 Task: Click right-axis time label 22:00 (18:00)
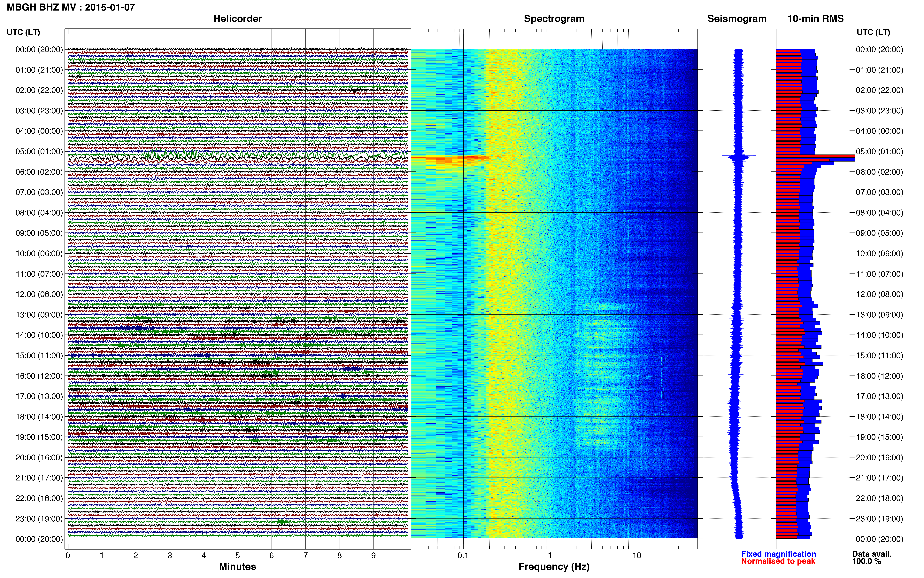click(x=879, y=498)
